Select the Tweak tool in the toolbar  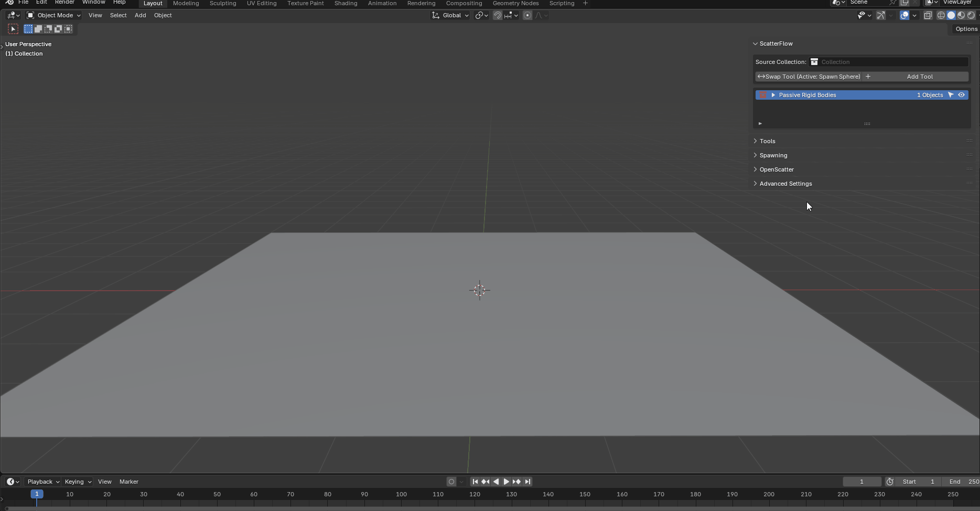pos(13,28)
